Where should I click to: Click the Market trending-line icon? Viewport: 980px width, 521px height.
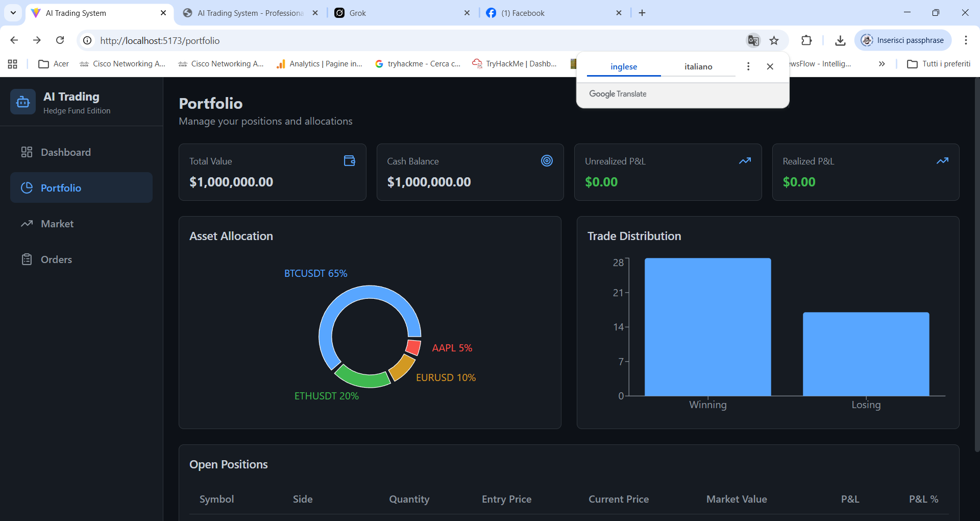pyautogui.click(x=27, y=223)
